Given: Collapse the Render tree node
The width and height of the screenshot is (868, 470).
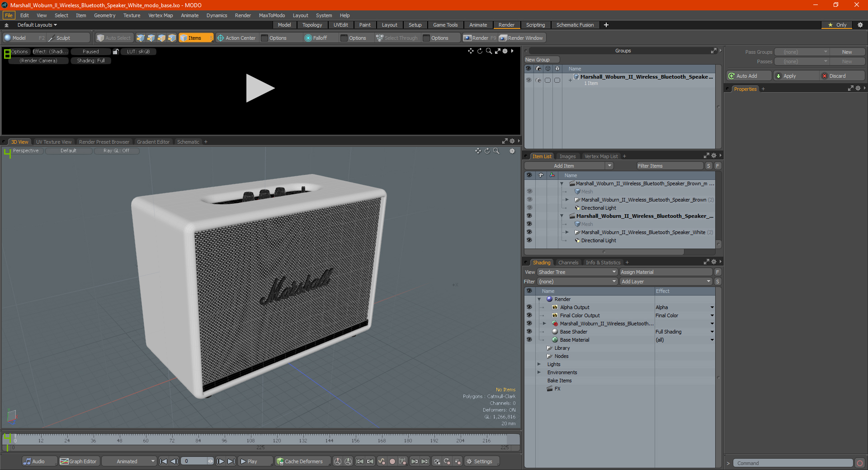Looking at the screenshot, I should 539,299.
